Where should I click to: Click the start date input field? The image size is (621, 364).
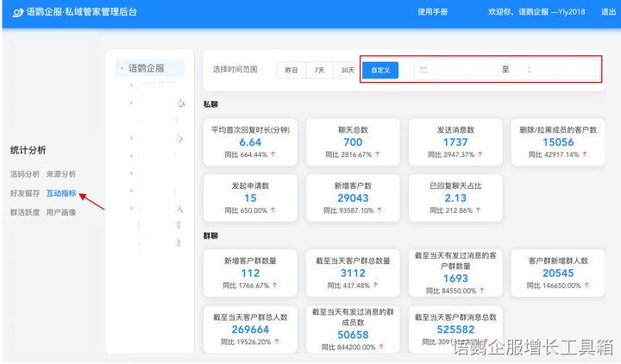pyautogui.click(x=461, y=70)
